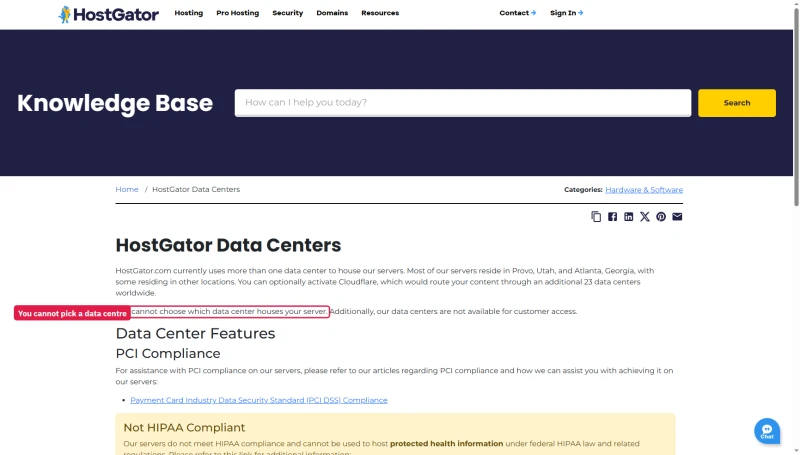Click the Knowledge Base title
Image resolution: width=800 pixels, height=455 pixels.
pyautogui.click(x=115, y=103)
